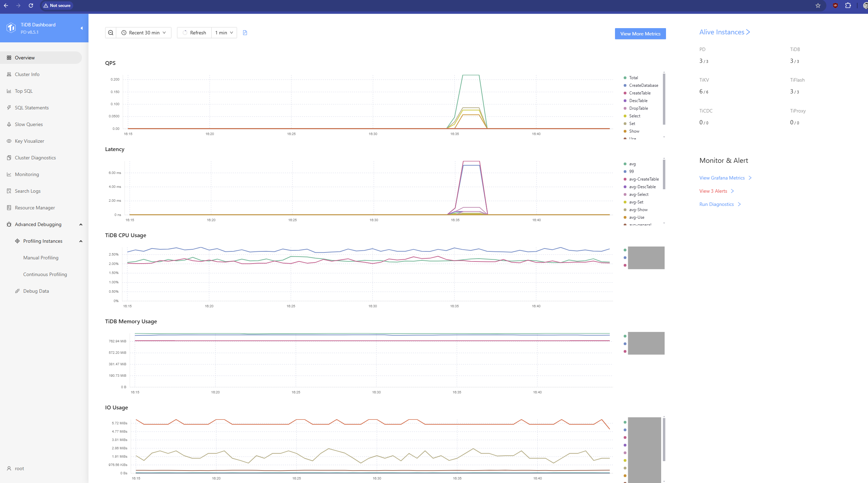Click chevron next to Run Diagnostics
Viewport: 868px width, 483px height.
pyautogui.click(x=739, y=204)
